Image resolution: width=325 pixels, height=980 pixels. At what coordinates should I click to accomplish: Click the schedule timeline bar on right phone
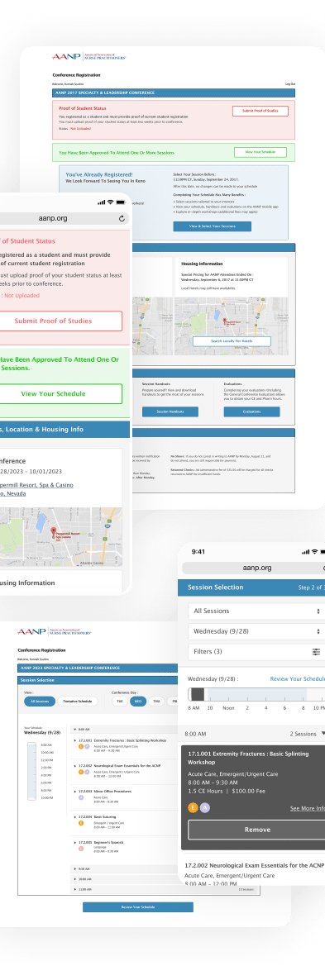tap(256, 694)
